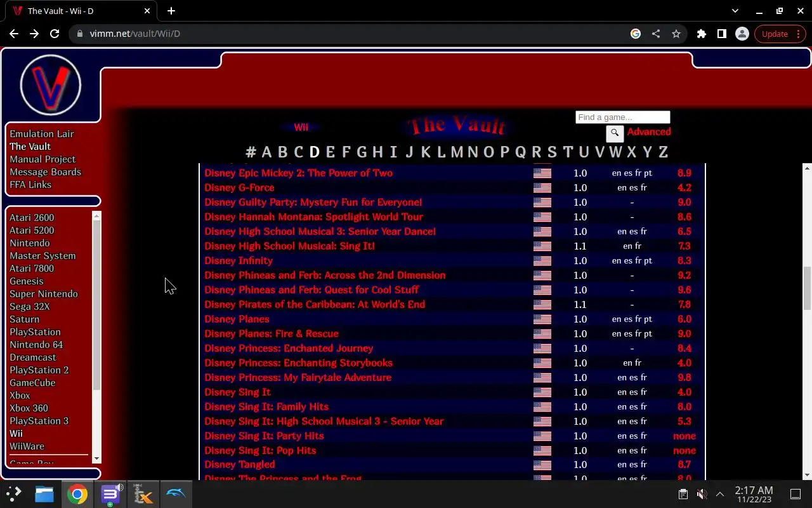Select Nintendo 64 in console list

click(36, 345)
